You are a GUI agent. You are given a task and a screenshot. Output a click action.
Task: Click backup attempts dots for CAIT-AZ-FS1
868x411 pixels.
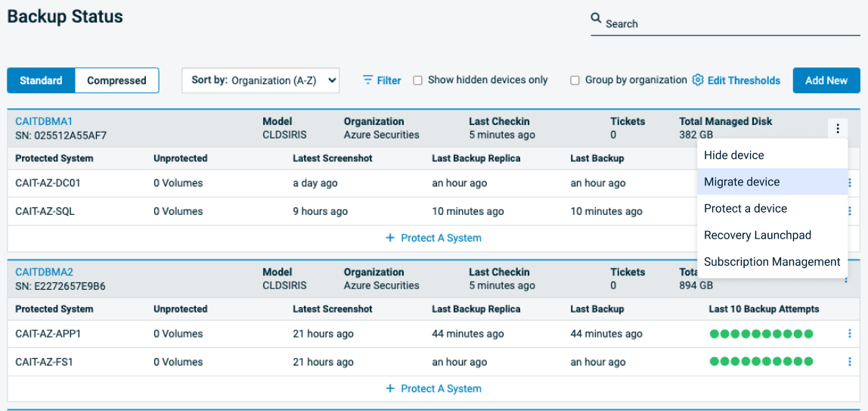click(761, 362)
